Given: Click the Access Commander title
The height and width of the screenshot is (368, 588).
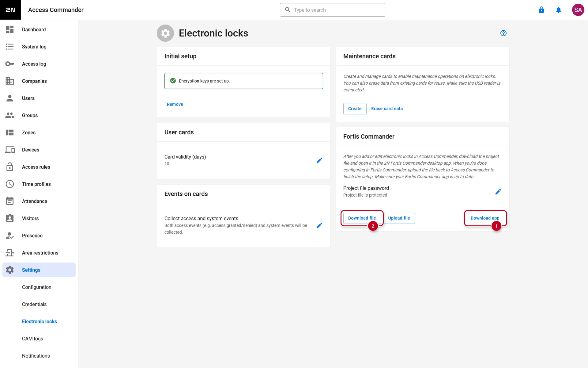Looking at the screenshot, I should pos(56,10).
